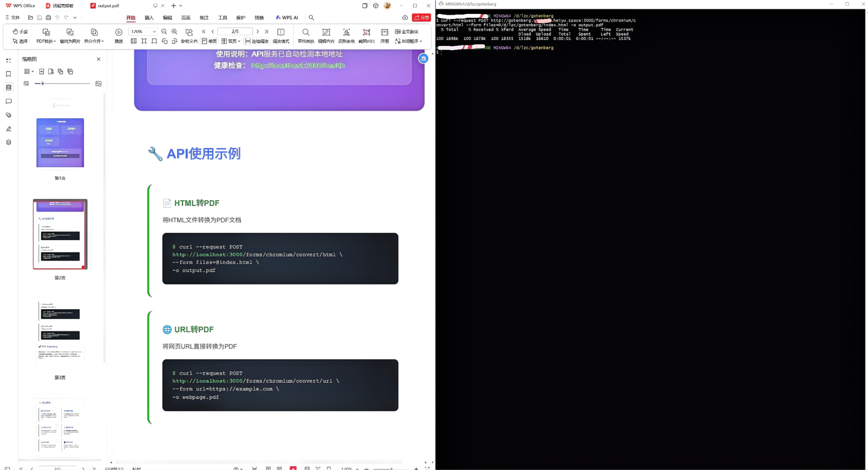The height and width of the screenshot is (470, 868).
Task: Click the open folder icon in quick toolbar
Action: coord(31,17)
